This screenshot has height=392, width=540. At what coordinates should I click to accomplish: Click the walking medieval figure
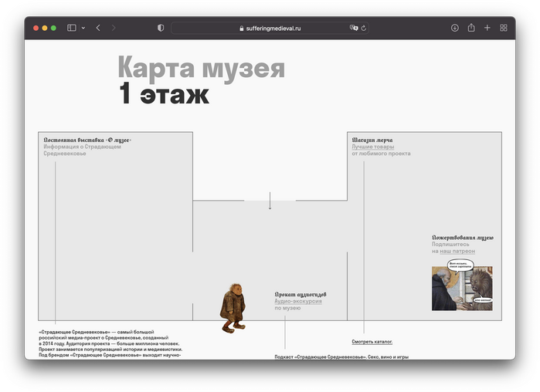tap(233, 308)
